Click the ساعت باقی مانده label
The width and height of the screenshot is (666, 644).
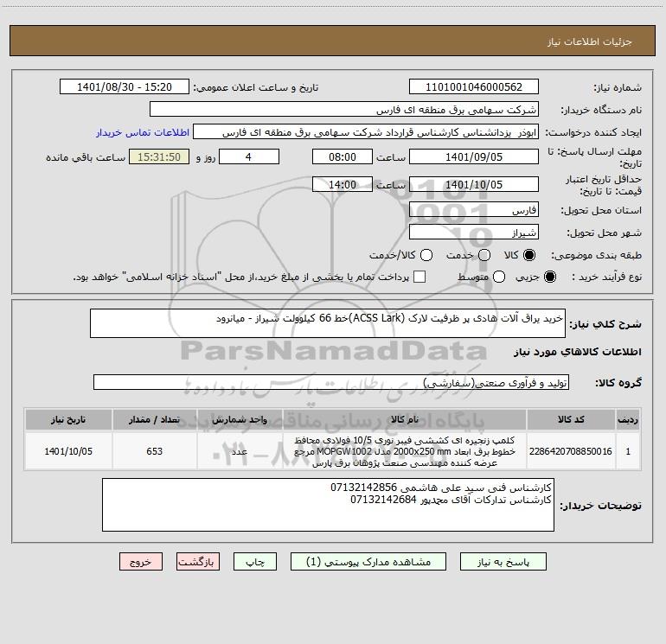86,157
